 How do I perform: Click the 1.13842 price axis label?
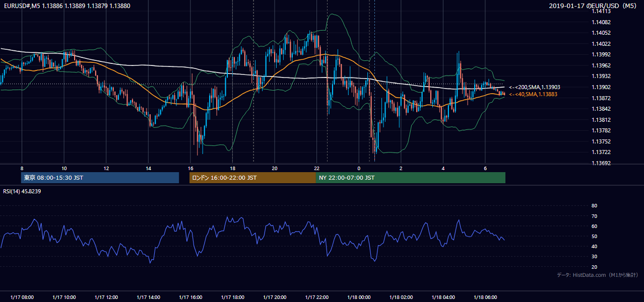click(601, 109)
